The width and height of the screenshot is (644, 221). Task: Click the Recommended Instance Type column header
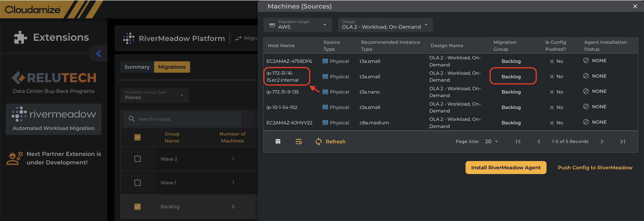click(x=390, y=45)
